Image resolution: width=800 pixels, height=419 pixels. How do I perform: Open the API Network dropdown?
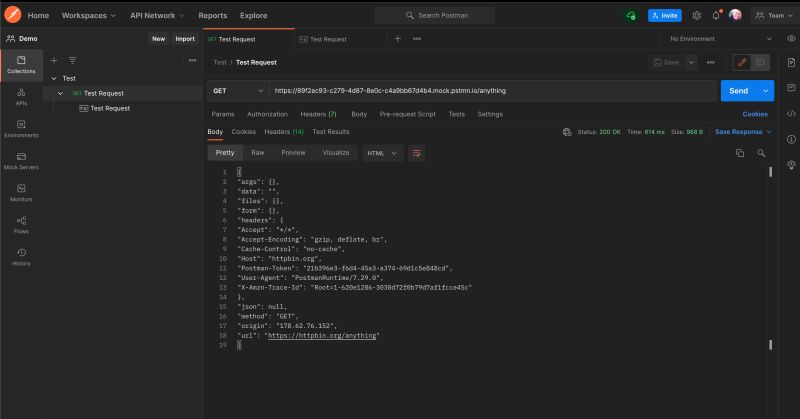point(157,15)
